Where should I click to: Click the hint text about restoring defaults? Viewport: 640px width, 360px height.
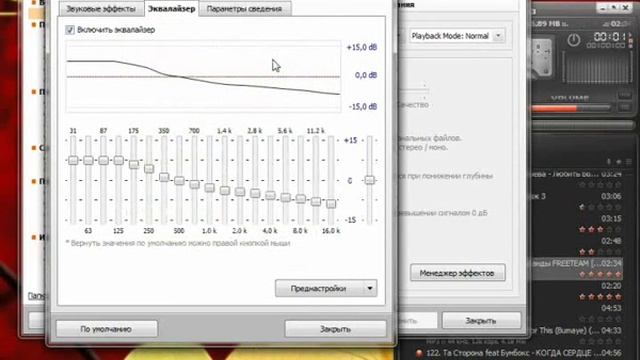coord(178,243)
